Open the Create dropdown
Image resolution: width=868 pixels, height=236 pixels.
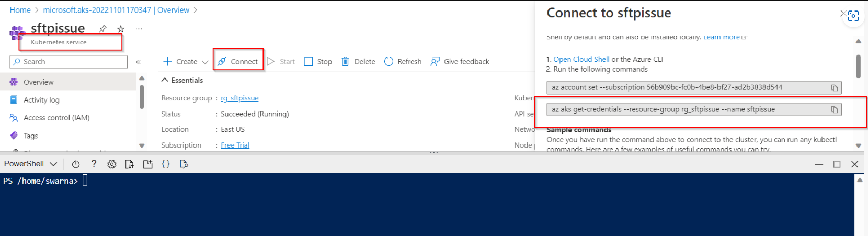click(x=186, y=61)
